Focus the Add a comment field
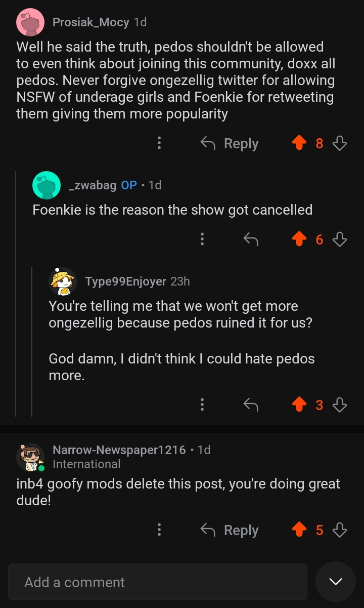Screen dimensions: 364x608 tap(157, 582)
